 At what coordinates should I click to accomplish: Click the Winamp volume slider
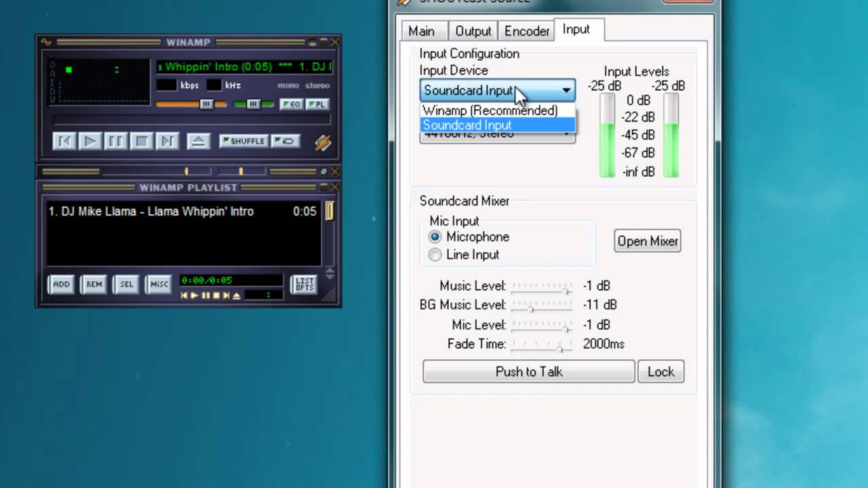[191, 104]
